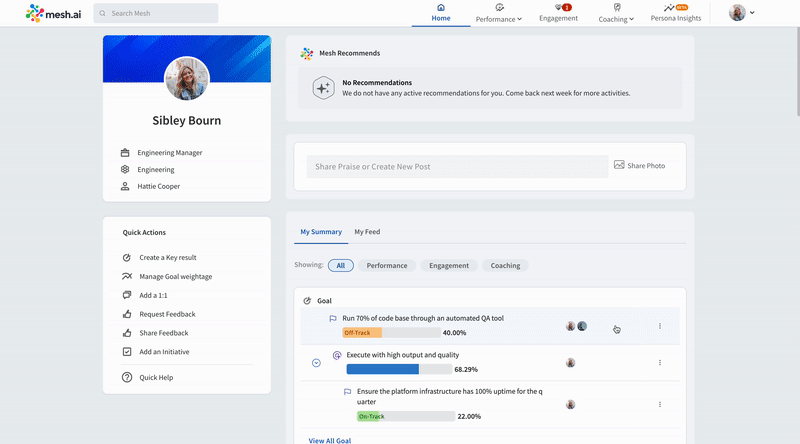Click the Add an Initiative checkbox icon
This screenshot has height=444, width=800.
[x=126, y=352]
